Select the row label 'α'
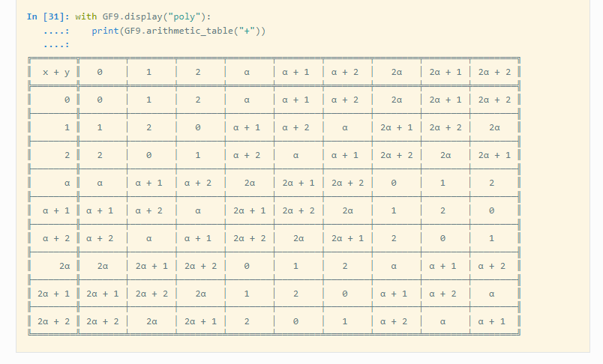 [x=67, y=183]
